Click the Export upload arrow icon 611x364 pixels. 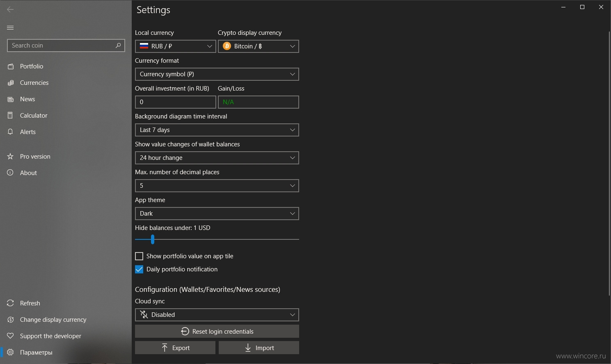click(165, 348)
